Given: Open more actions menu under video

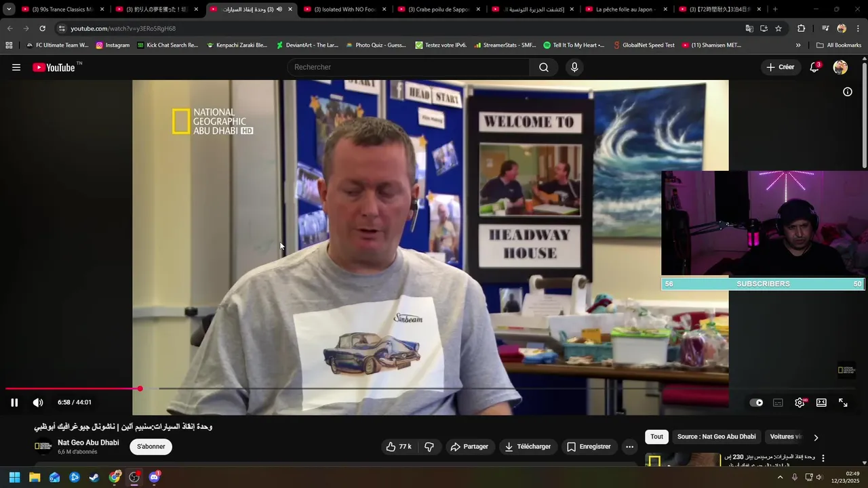Looking at the screenshot, I should click(629, 447).
